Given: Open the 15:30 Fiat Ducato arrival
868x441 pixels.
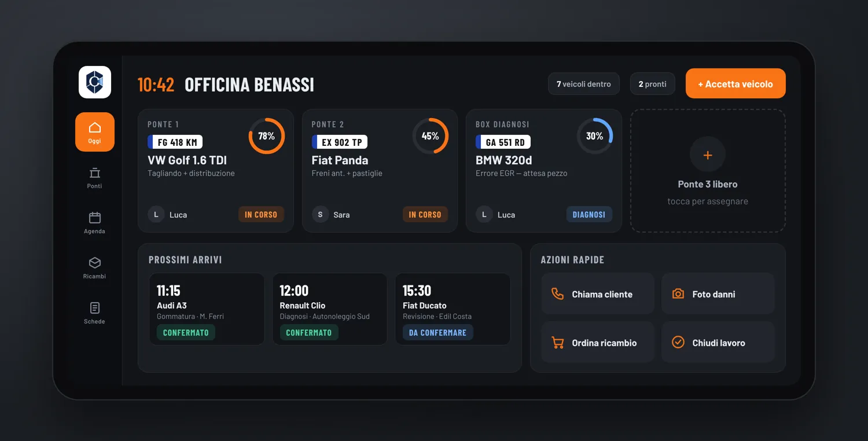Looking at the screenshot, I should [x=453, y=309].
